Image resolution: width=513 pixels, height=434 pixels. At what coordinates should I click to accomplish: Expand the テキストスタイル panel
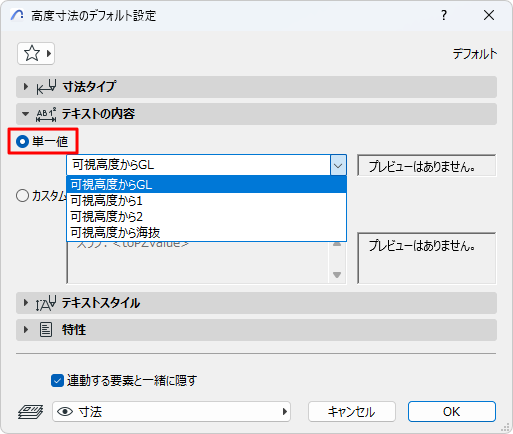(26, 303)
